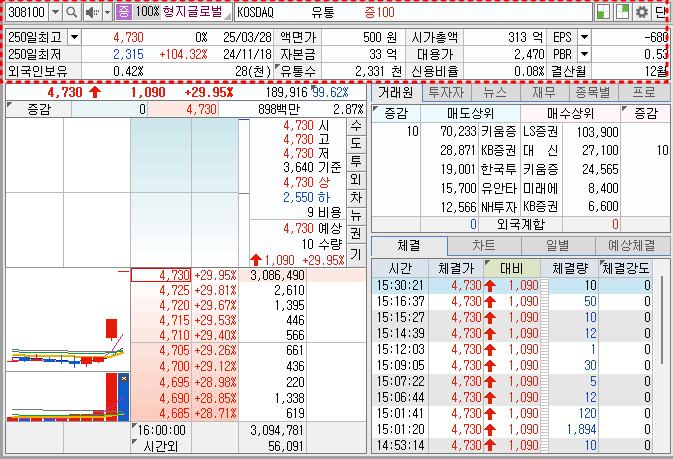The width and height of the screenshot is (673, 459).
Task: Expand the 250일최고 dropdown arrow
Action: (74, 37)
